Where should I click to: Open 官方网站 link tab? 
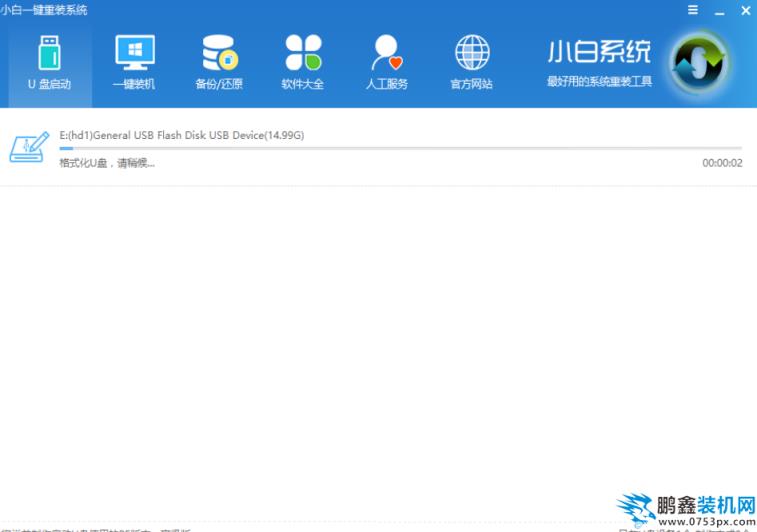tap(472, 63)
